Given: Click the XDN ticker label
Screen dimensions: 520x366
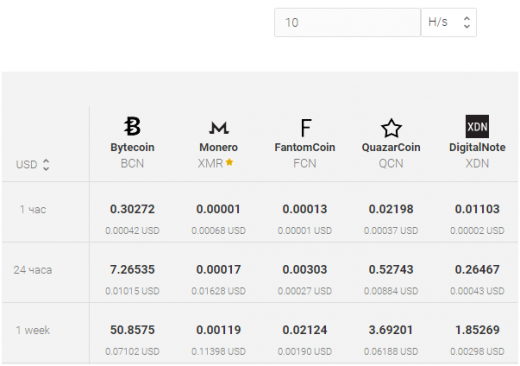Looking at the screenshot, I should click(x=477, y=163).
